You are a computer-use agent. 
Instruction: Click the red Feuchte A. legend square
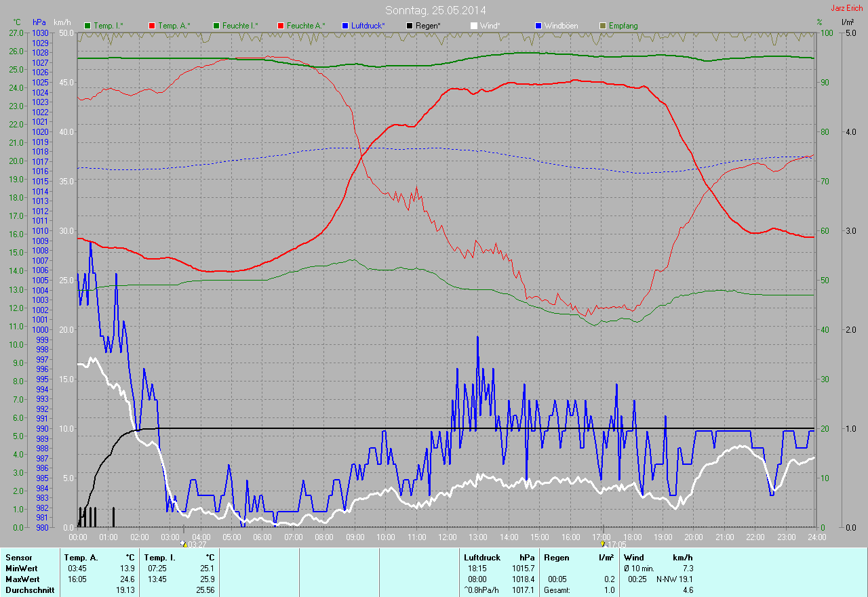[x=281, y=26]
